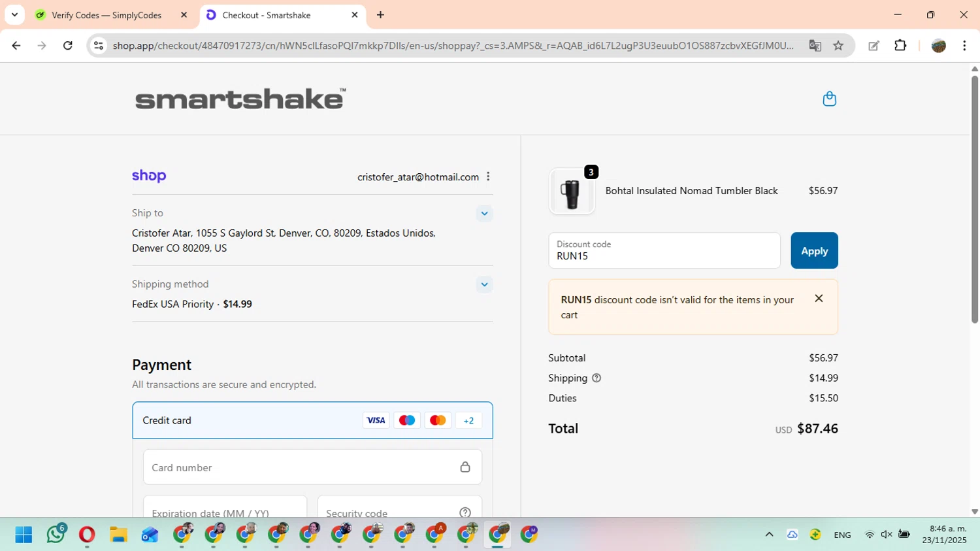This screenshot has width=980, height=551.
Task: Open account options three-dot menu beside email
Action: pos(488,176)
